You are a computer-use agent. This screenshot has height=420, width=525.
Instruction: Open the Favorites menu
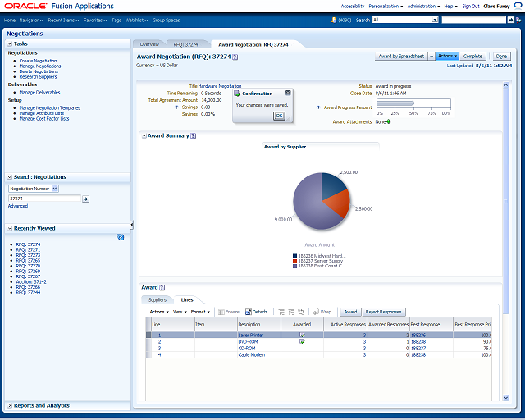[x=95, y=20]
